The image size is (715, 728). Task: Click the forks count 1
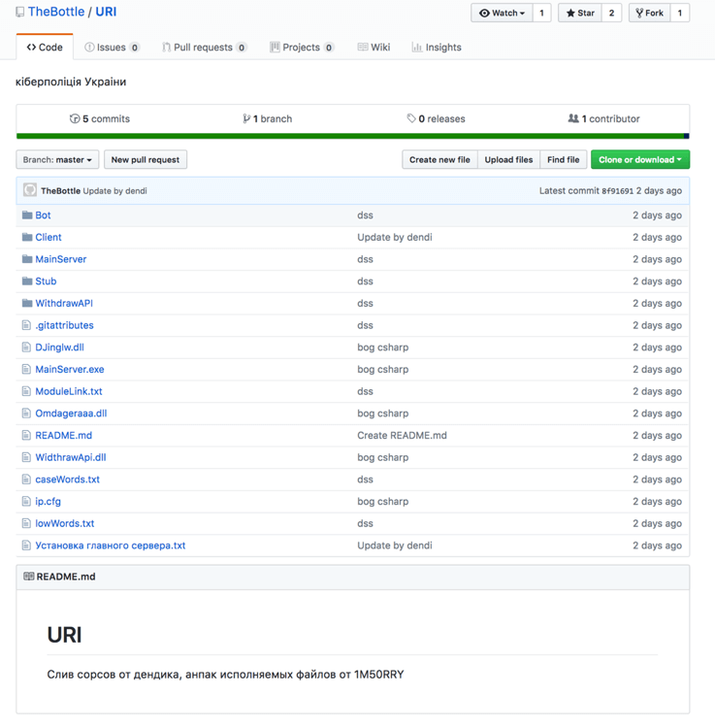680,13
